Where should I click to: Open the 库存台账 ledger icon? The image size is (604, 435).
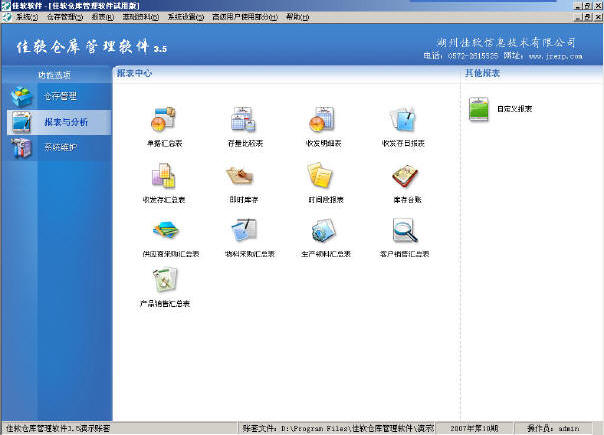coord(405,176)
